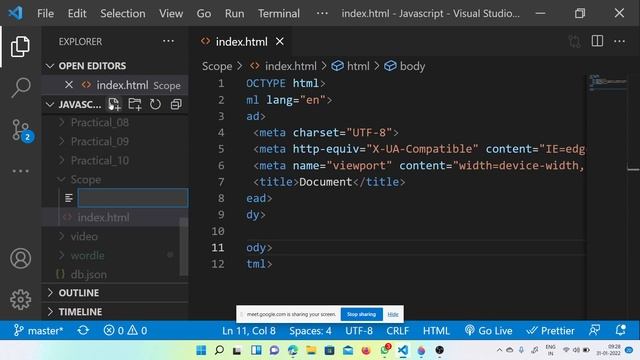Select the index.html editor tab
The height and width of the screenshot is (360, 640).
(241, 42)
